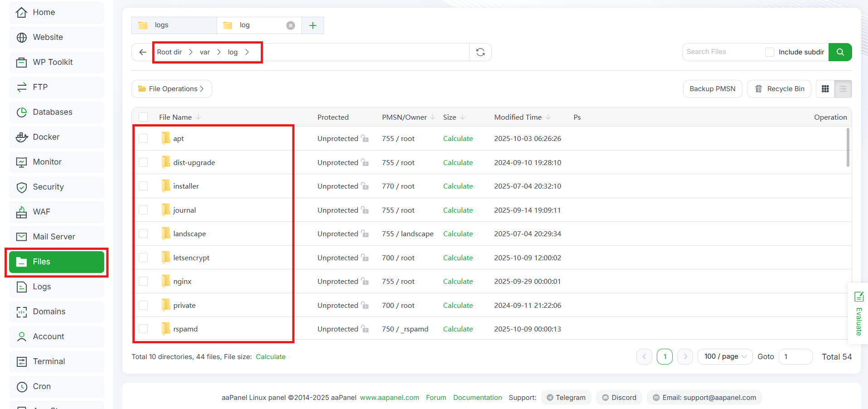This screenshot has width=868, height=409.
Task: Check the box for dist-upgrade folder
Action: click(143, 162)
